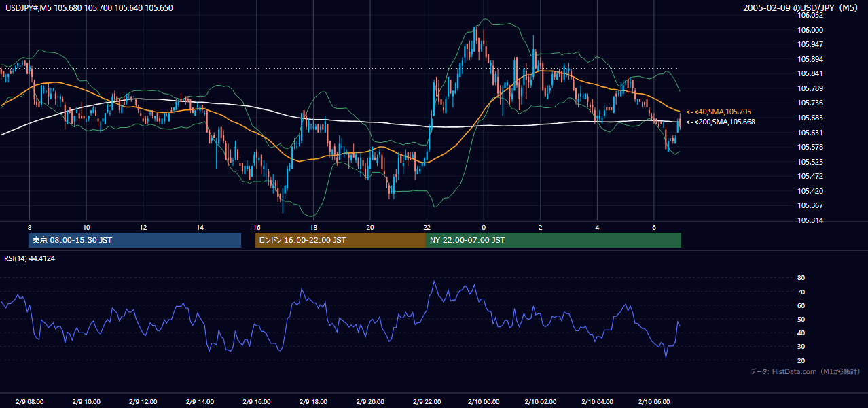Click the RSI scale value 80

coord(801,278)
